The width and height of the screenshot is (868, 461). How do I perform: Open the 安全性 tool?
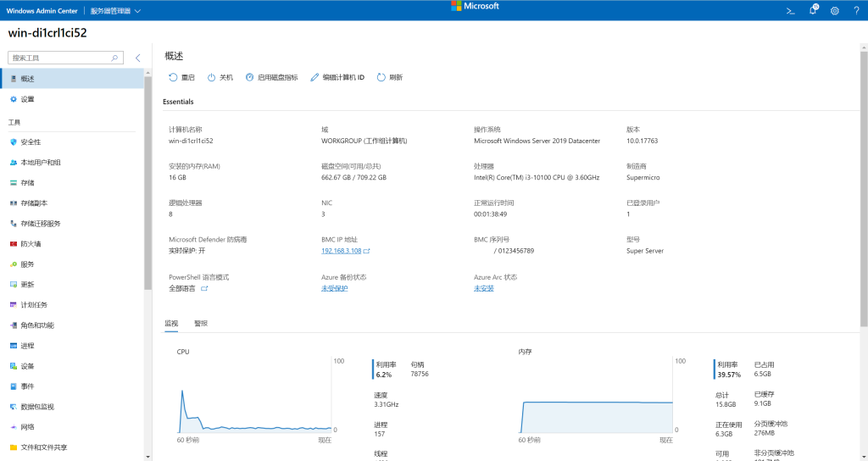point(72,142)
